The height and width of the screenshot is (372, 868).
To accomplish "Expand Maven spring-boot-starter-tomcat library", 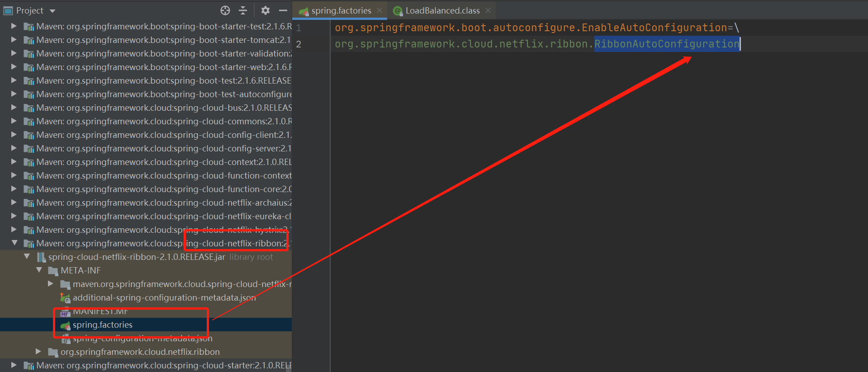I will 14,40.
